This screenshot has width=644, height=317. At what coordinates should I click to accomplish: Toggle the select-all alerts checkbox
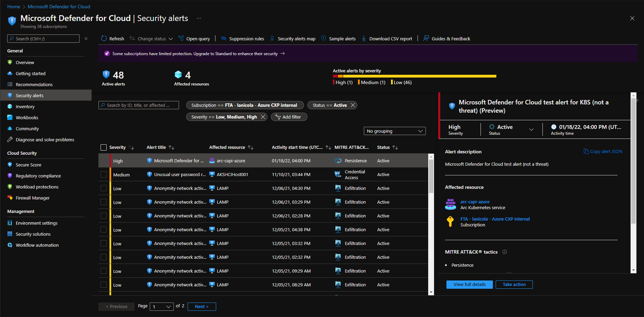(x=104, y=147)
